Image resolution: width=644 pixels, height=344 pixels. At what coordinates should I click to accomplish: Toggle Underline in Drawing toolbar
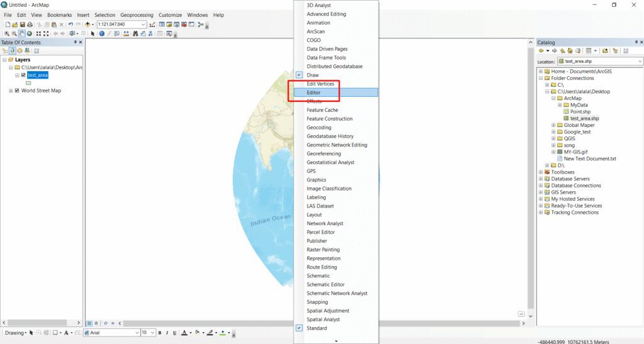(175, 333)
